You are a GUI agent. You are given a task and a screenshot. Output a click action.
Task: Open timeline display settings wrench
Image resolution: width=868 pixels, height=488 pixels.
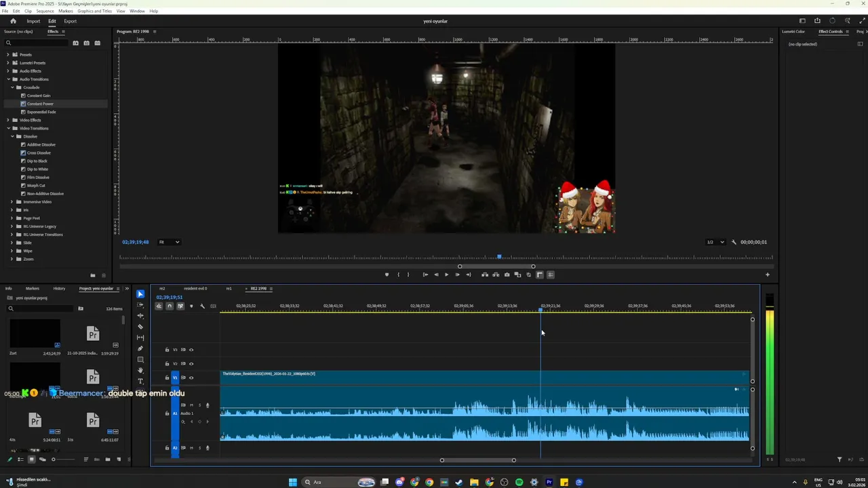pyautogui.click(x=202, y=306)
